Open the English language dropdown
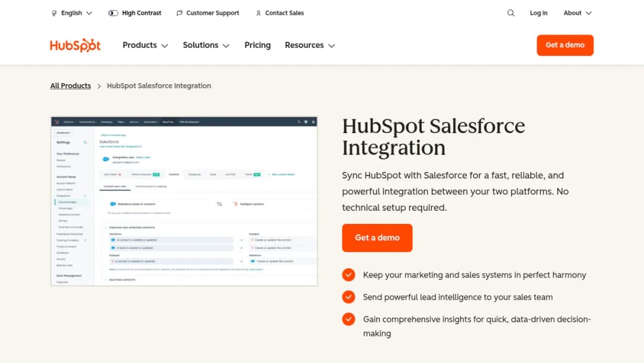644x363 pixels. [x=72, y=13]
